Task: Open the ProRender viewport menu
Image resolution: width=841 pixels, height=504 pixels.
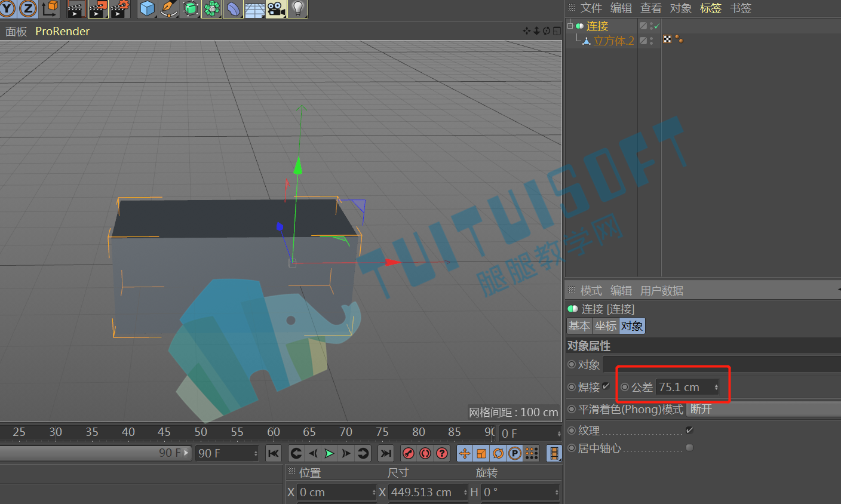Action: [x=62, y=31]
